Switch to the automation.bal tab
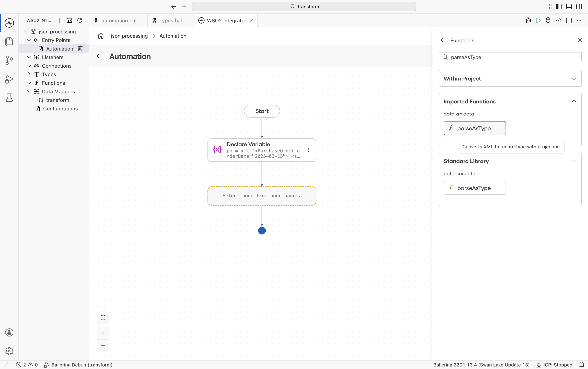The image size is (588, 369). click(x=118, y=20)
